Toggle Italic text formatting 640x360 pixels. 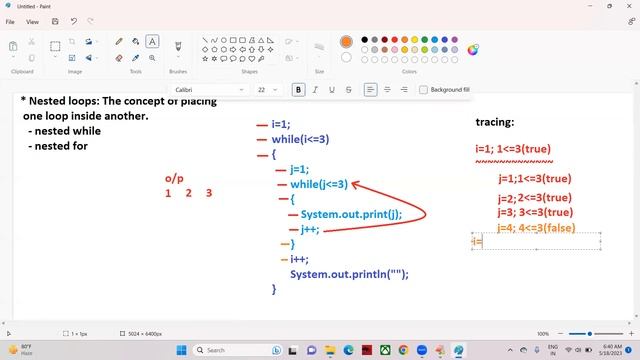point(315,89)
